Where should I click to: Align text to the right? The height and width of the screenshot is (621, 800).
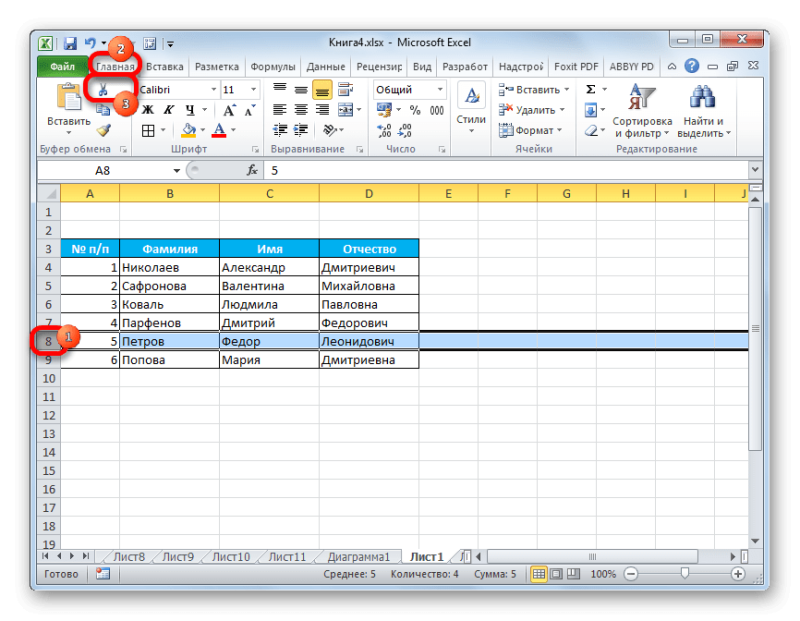point(322,109)
